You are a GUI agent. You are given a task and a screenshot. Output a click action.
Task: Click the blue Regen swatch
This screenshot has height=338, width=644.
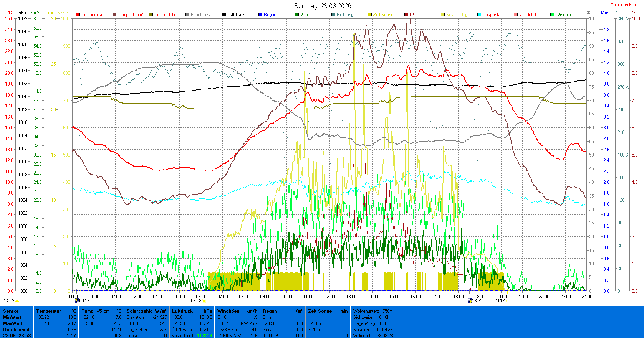260,15
